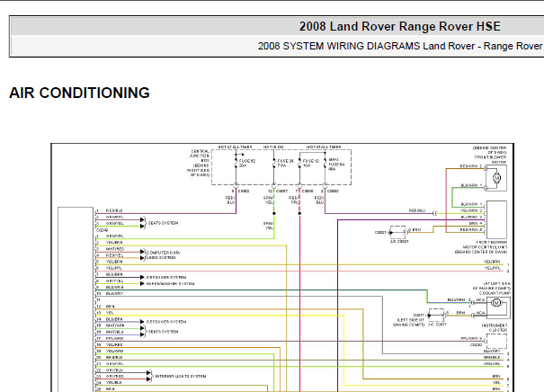Click the "J/C C0021" junction connector label

click(x=399, y=241)
